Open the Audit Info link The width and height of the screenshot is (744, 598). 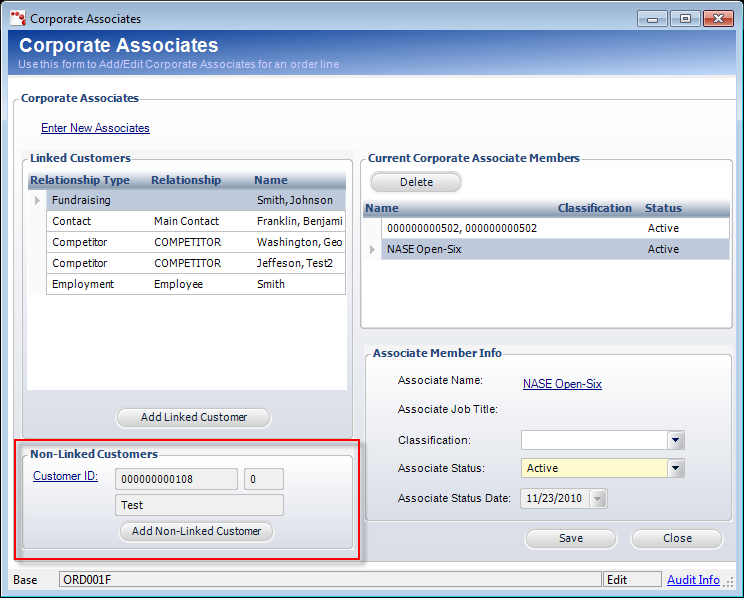[693, 580]
